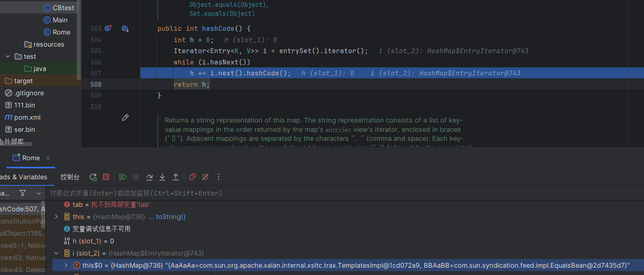
Task: Switch to the 控制台 console tab
Action: pos(70,177)
